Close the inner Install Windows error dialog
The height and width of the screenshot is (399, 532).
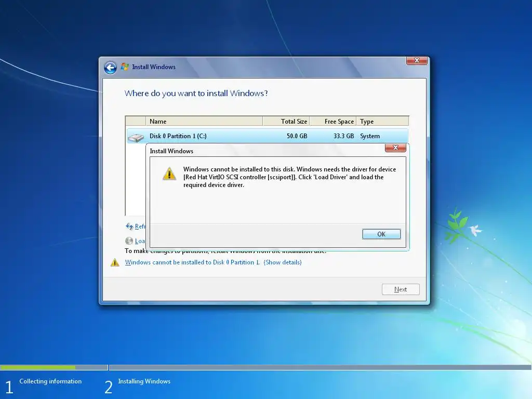(395, 148)
